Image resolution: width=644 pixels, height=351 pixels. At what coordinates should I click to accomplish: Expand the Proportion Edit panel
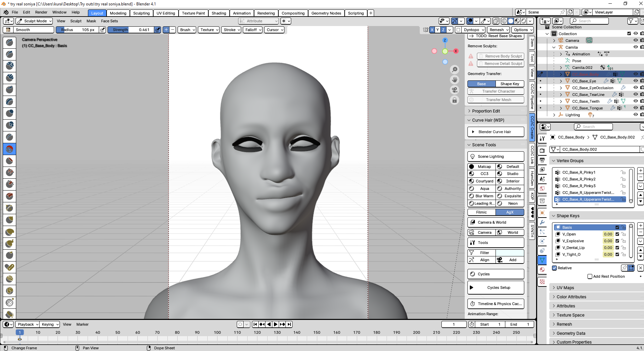click(x=496, y=111)
